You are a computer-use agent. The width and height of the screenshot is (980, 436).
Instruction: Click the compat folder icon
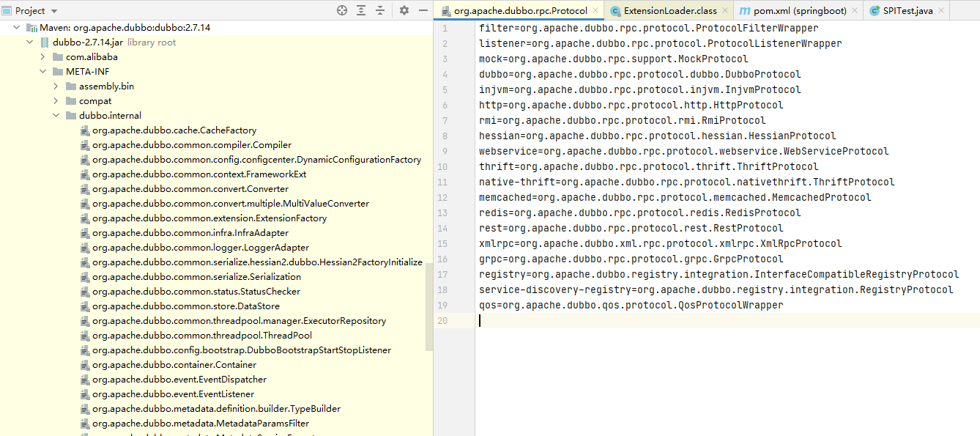click(x=71, y=100)
